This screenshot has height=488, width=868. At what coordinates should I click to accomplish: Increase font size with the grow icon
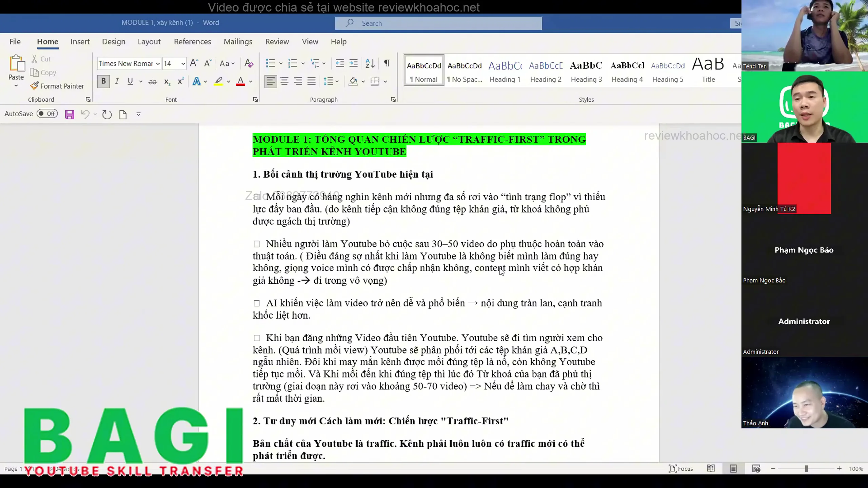click(x=194, y=63)
